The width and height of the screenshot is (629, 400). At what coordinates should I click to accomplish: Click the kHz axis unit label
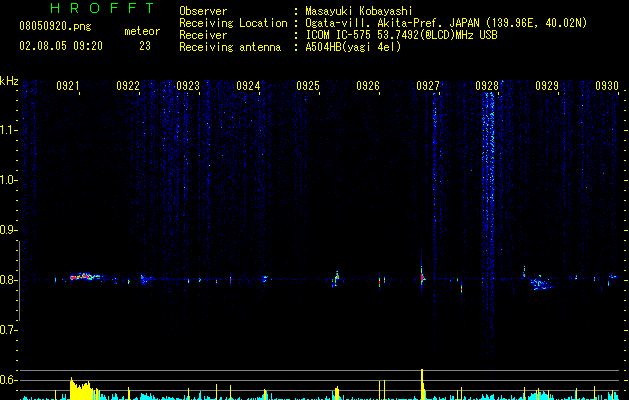click(9, 81)
